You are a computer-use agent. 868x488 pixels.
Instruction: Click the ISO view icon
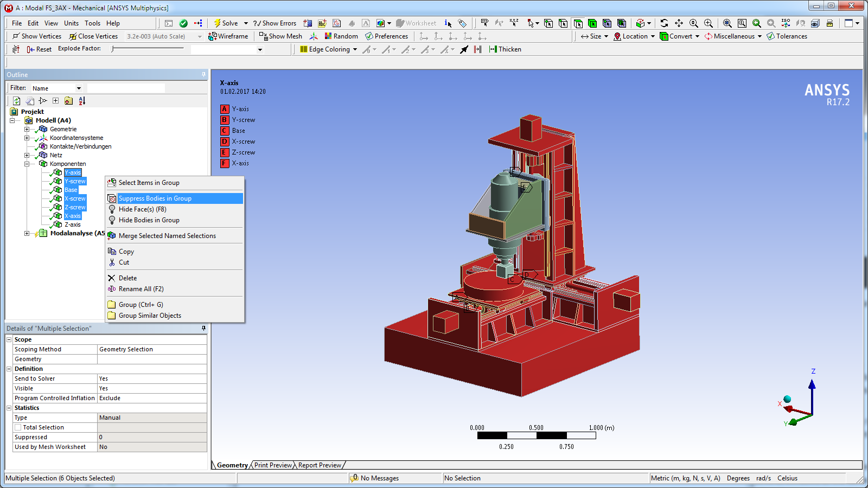(786, 23)
